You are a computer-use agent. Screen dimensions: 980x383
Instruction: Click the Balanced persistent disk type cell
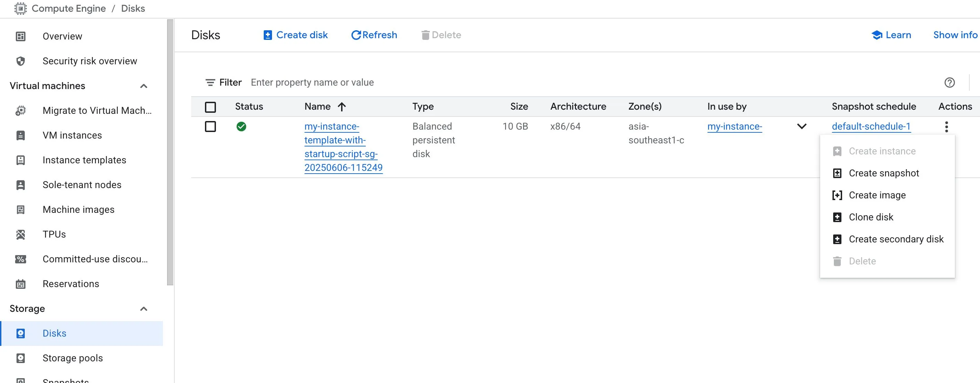coord(434,140)
